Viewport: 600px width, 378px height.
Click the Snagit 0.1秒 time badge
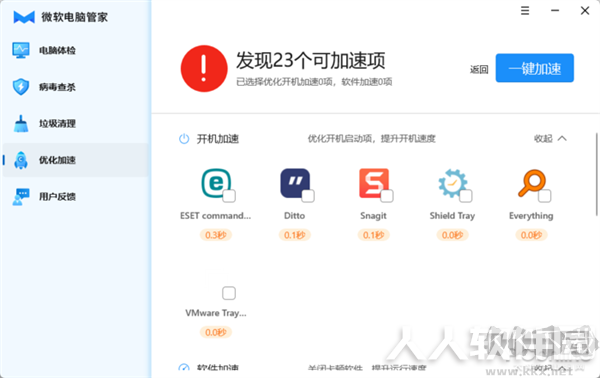click(x=373, y=235)
